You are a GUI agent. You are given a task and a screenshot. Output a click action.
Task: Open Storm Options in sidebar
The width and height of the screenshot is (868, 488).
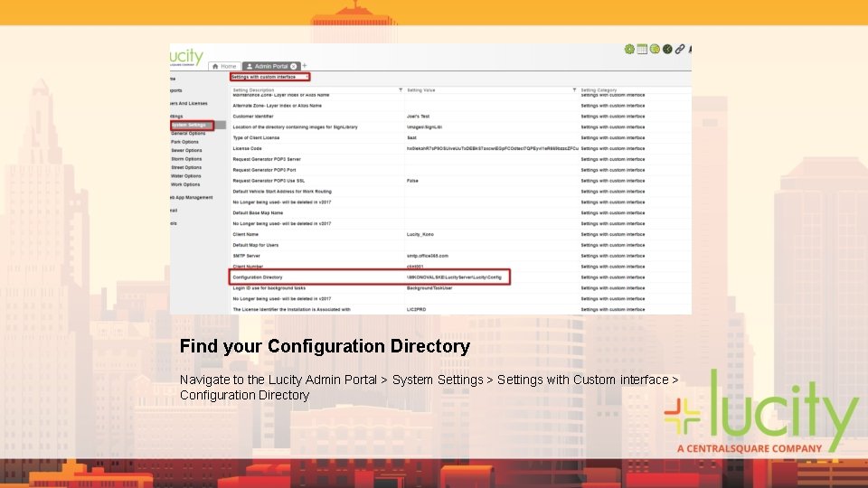186,159
